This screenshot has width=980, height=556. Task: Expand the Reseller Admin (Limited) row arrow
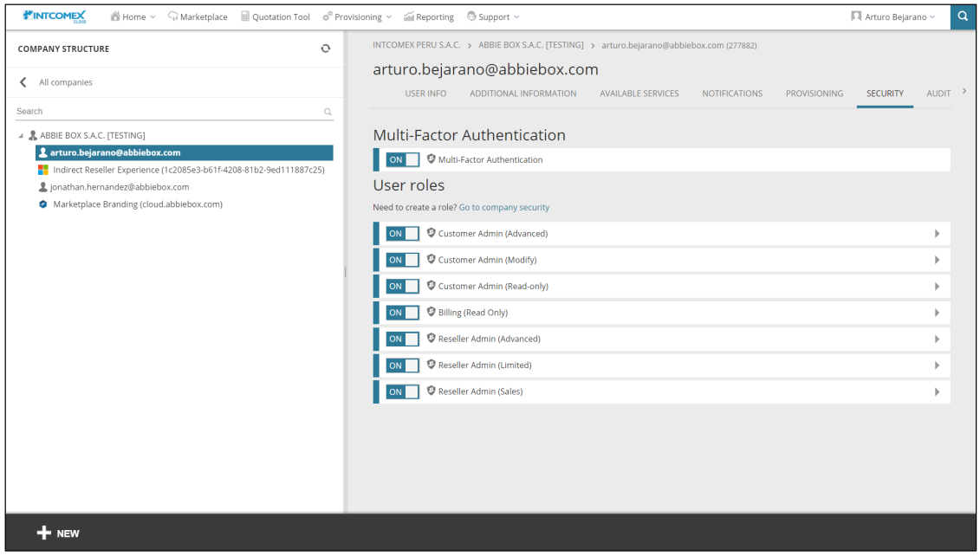point(937,365)
